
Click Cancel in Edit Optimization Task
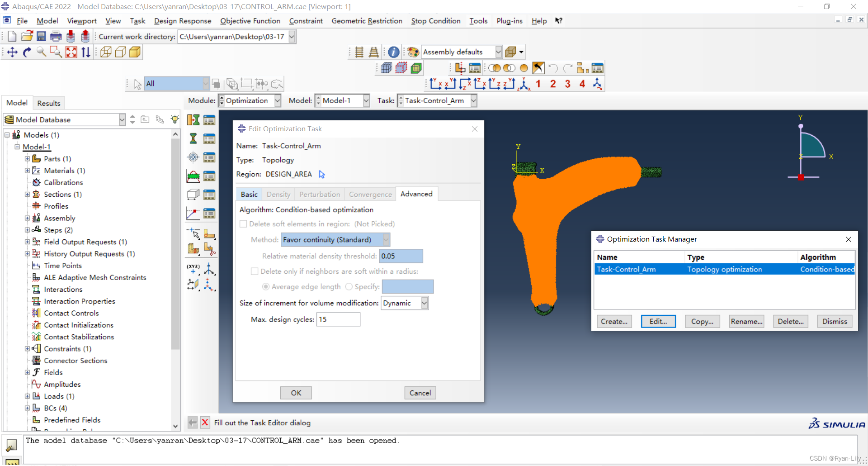[420, 393]
